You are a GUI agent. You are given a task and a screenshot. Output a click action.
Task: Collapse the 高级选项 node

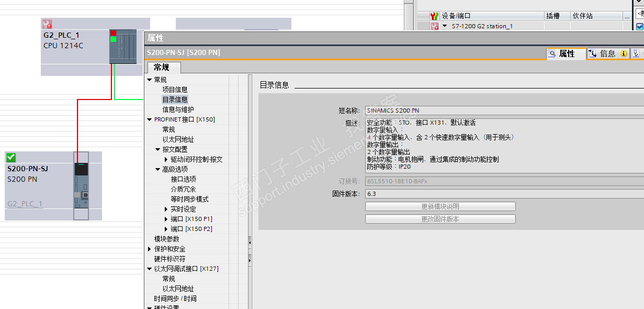point(158,169)
